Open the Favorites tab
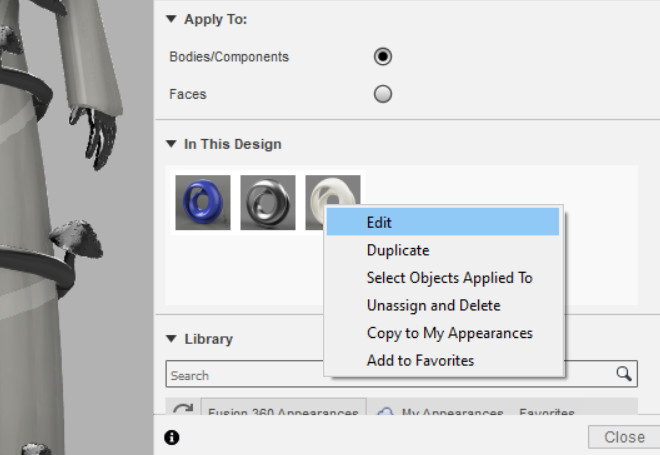 [547, 411]
